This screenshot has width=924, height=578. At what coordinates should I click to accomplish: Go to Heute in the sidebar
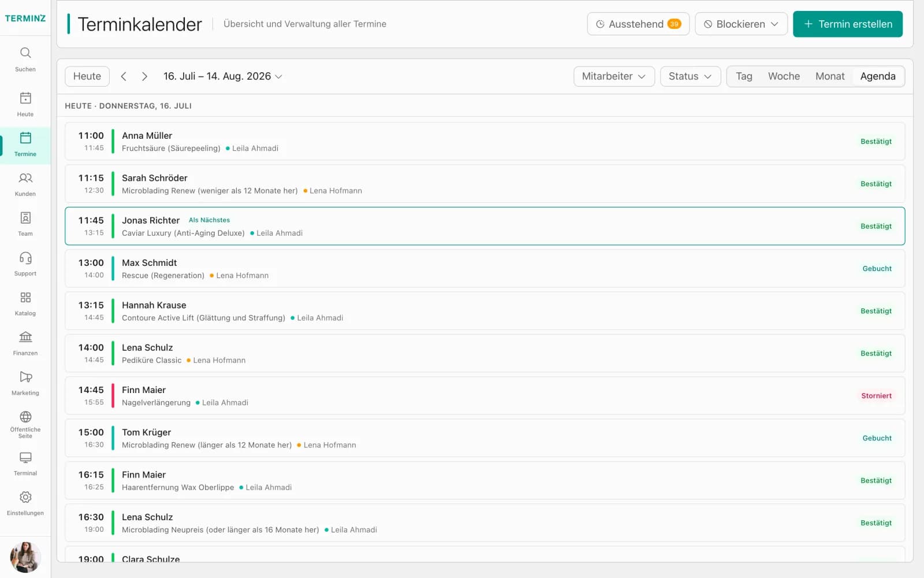25,105
